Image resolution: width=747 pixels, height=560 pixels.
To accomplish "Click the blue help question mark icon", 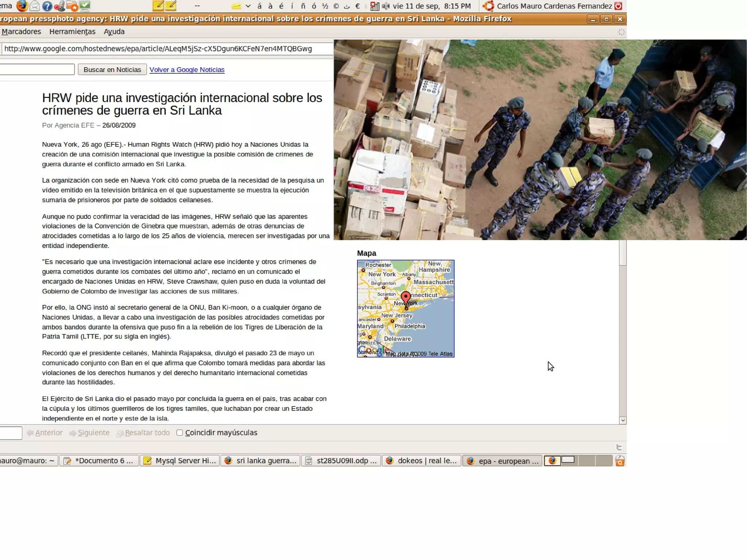I will (47, 6).
